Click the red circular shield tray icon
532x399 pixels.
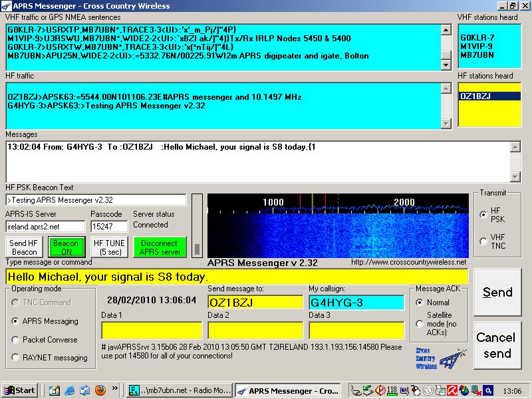tap(380, 391)
